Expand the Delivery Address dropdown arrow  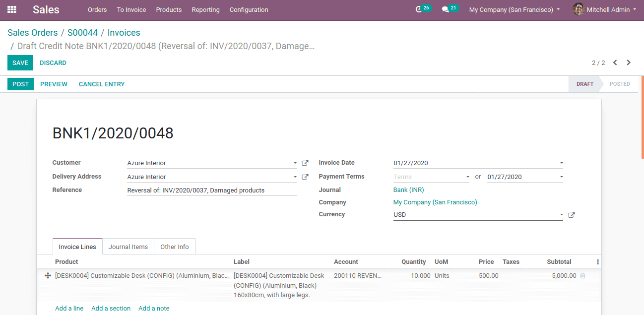pos(295,177)
